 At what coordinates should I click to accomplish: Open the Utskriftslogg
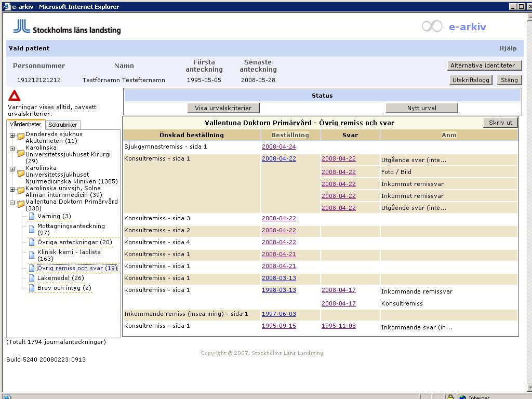(x=471, y=80)
